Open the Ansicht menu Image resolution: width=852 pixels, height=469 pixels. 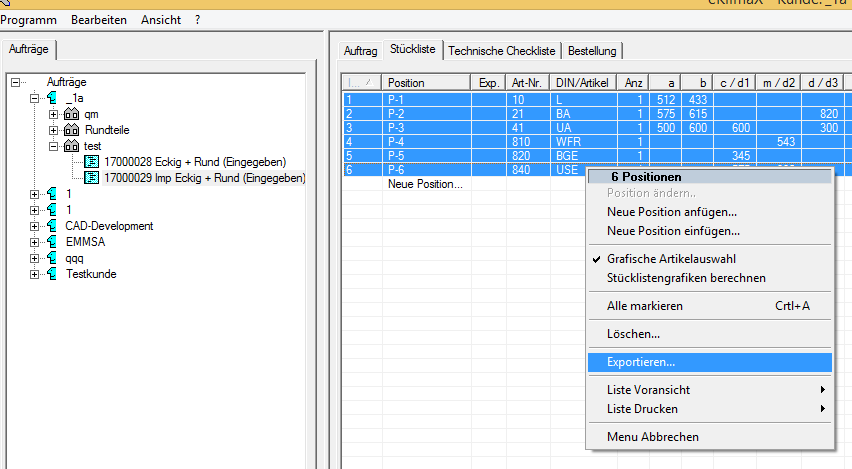click(161, 20)
